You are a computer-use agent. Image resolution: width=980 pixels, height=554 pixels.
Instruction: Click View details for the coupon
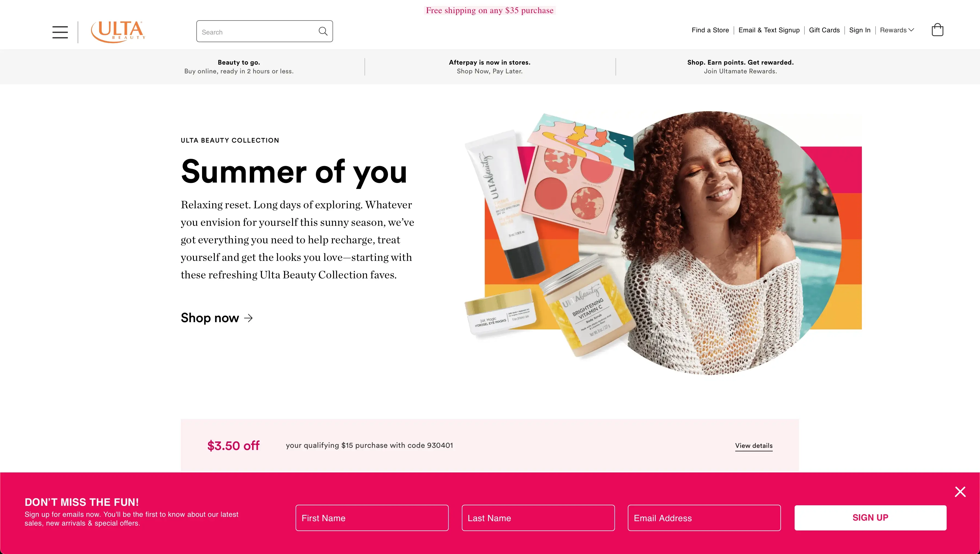click(754, 446)
